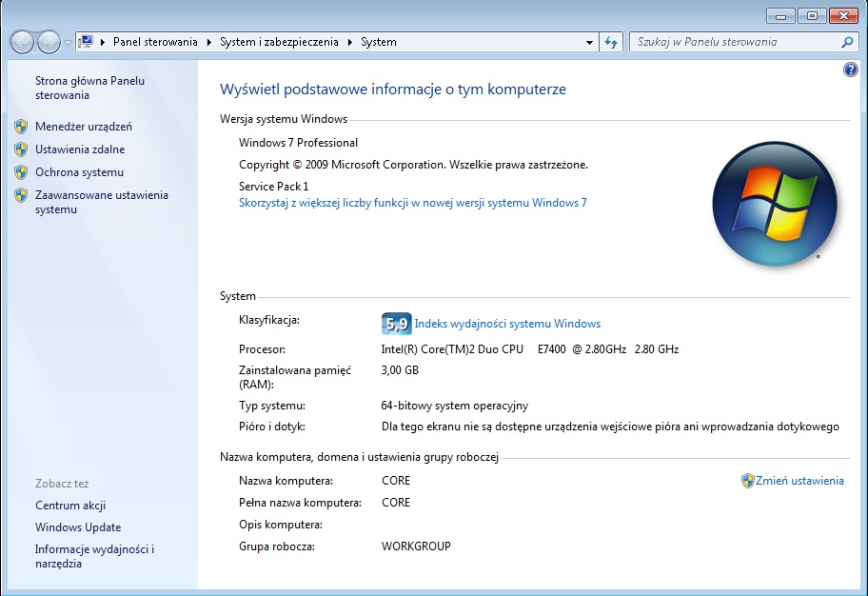Open Ochrona systemu
The width and height of the screenshot is (868, 596).
click(79, 172)
